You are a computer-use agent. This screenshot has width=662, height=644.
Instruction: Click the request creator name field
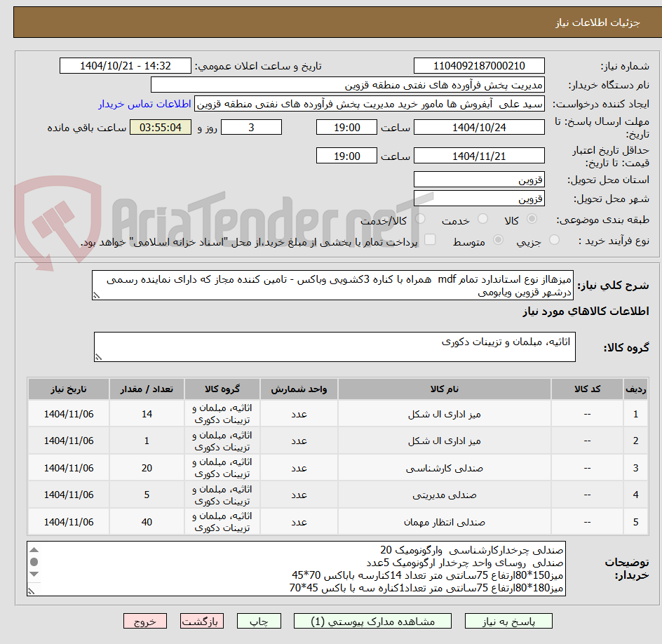point(370,104)
